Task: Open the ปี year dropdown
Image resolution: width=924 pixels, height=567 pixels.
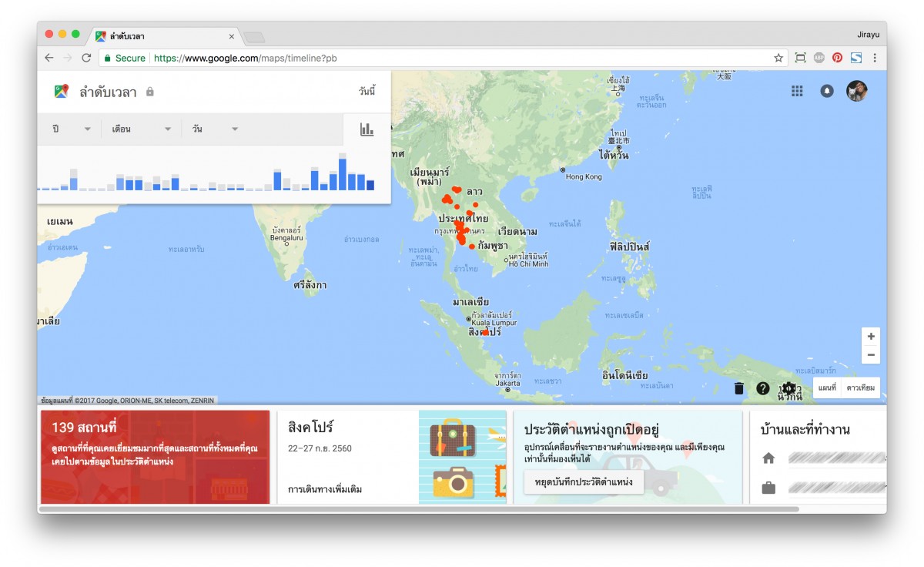Action: [71, 129]
